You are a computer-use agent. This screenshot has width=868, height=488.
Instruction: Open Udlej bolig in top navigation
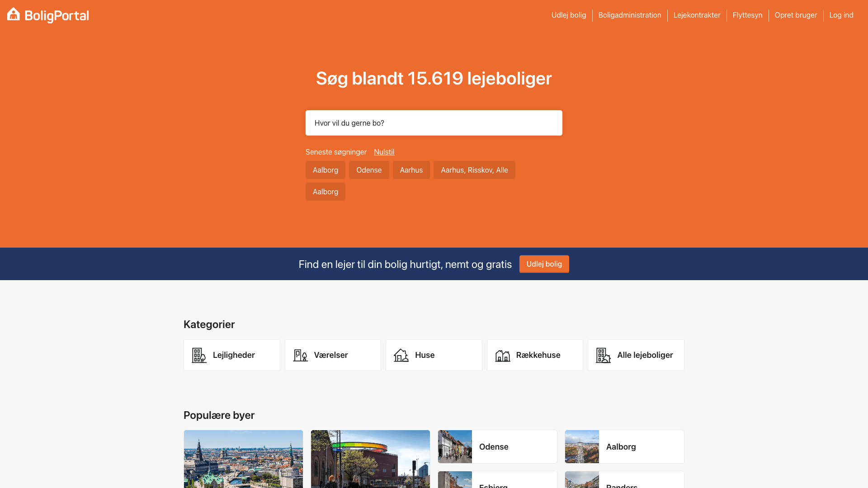tap(569, 15)
